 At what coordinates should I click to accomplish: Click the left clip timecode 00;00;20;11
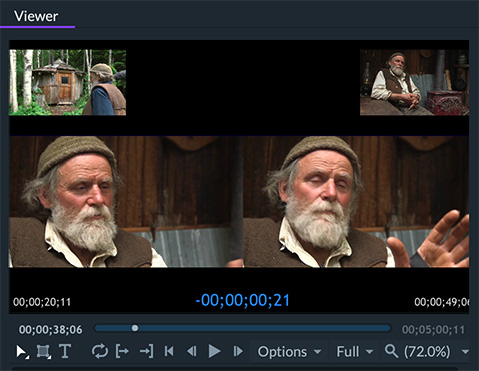pos(42,302)
